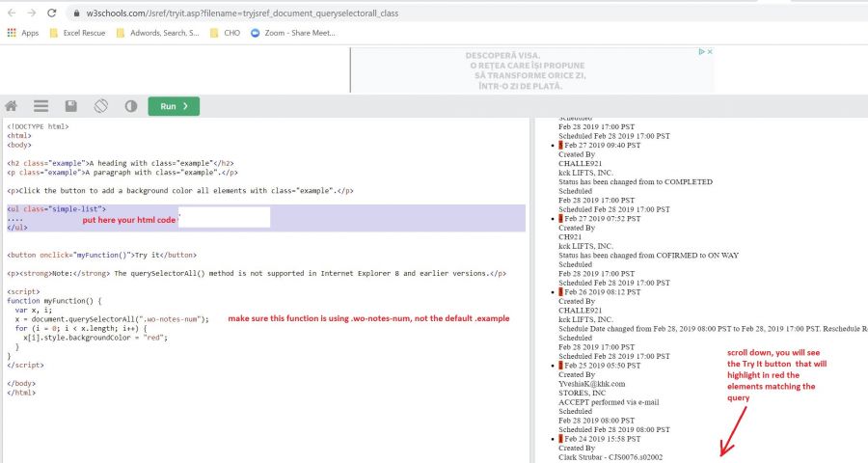Save code with the floppy disk icon
The height and width of the screenshot is (463, 868).
tap(70, 106)
